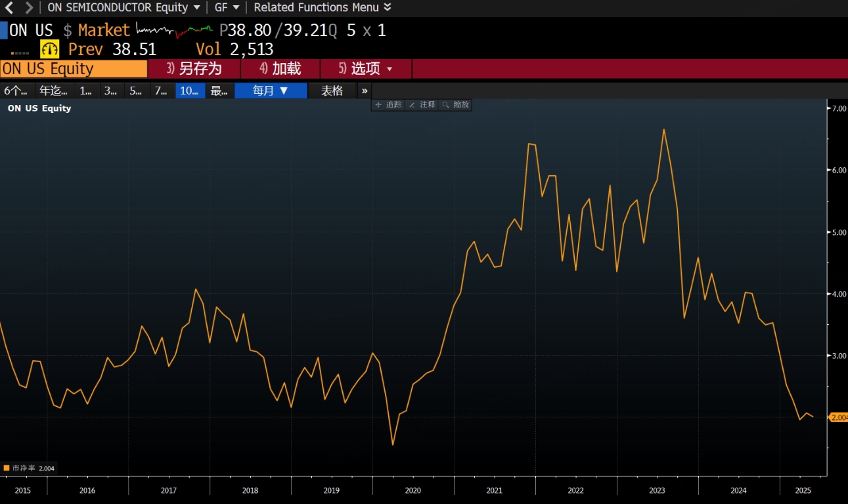Click the 39.21 ask price

pos(304,30)
